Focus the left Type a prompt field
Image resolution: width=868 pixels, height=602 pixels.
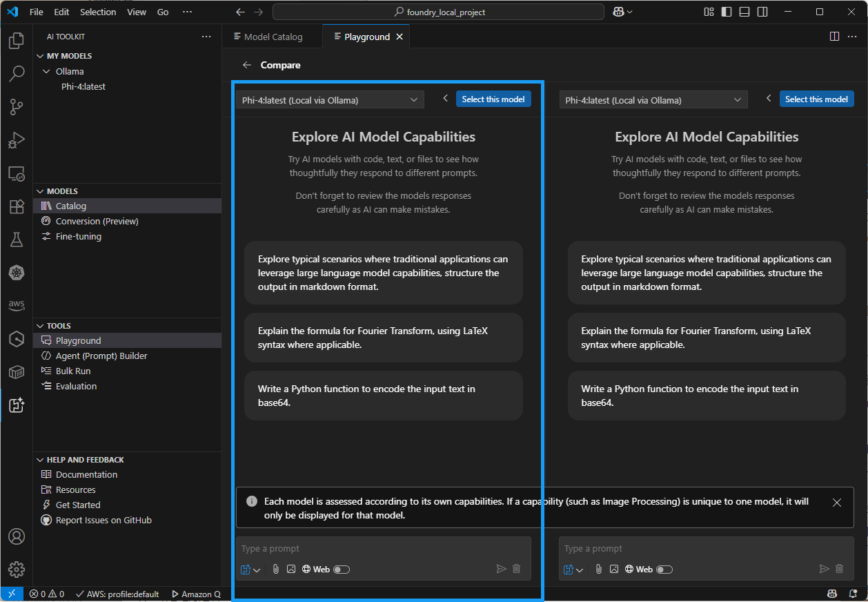click(383, 549)
